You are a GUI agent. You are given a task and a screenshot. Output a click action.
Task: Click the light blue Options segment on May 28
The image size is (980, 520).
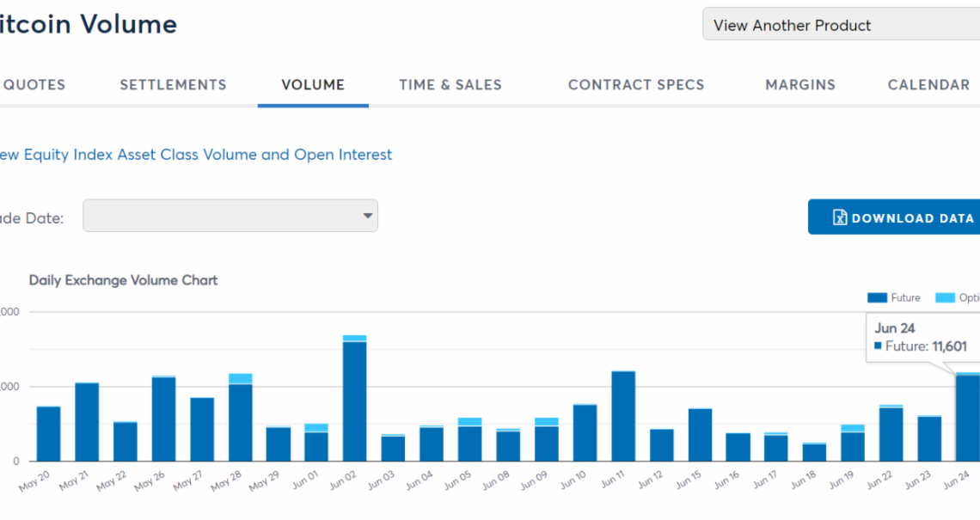tap(240, 378)
